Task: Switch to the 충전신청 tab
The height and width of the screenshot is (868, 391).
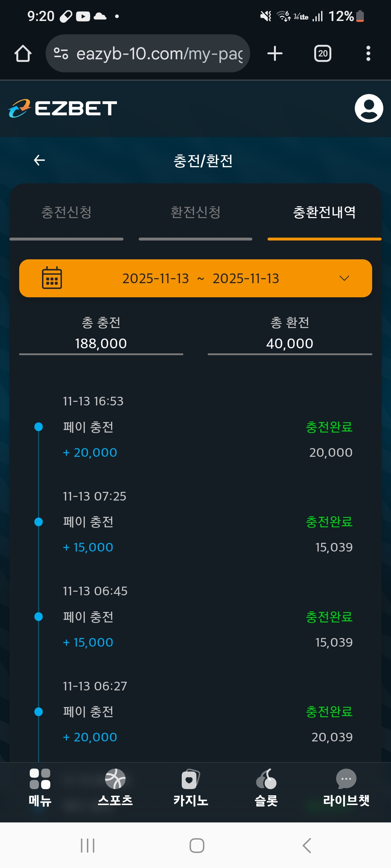Action: pos(66,212)
